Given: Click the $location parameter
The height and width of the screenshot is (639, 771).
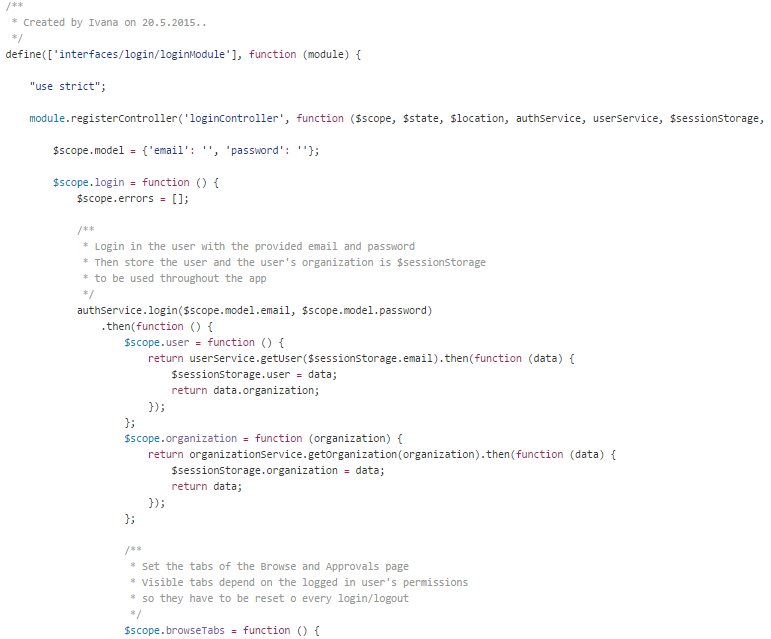Looking at the screenshot, I should pyautogui.click(x=477, y=118).
